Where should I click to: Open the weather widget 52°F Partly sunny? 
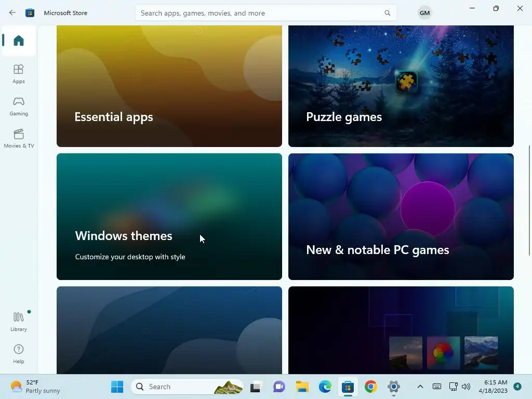[35, 387]
